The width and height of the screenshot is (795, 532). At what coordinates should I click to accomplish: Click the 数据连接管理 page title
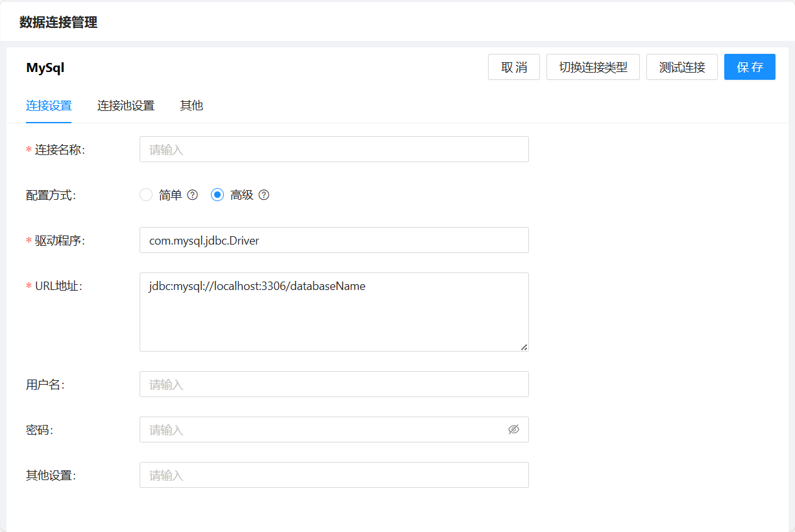coord(58,23)
